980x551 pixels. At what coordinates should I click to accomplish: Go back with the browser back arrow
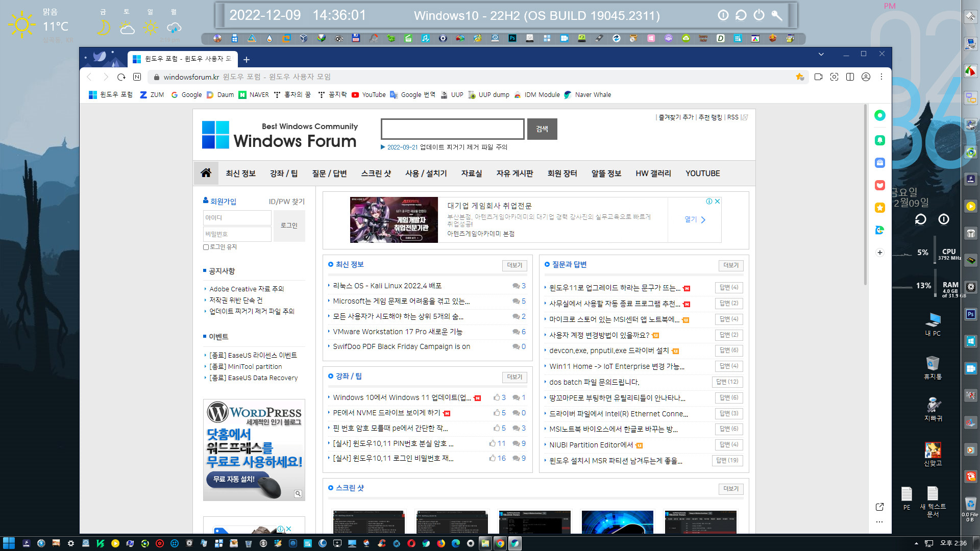89,77
